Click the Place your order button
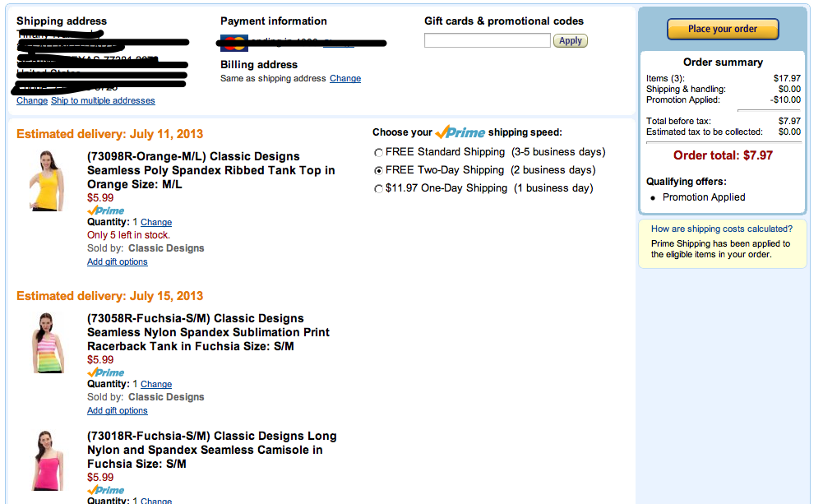Viewport: 823px width, 504px height. pyautogui.click(x=723, y=29)
